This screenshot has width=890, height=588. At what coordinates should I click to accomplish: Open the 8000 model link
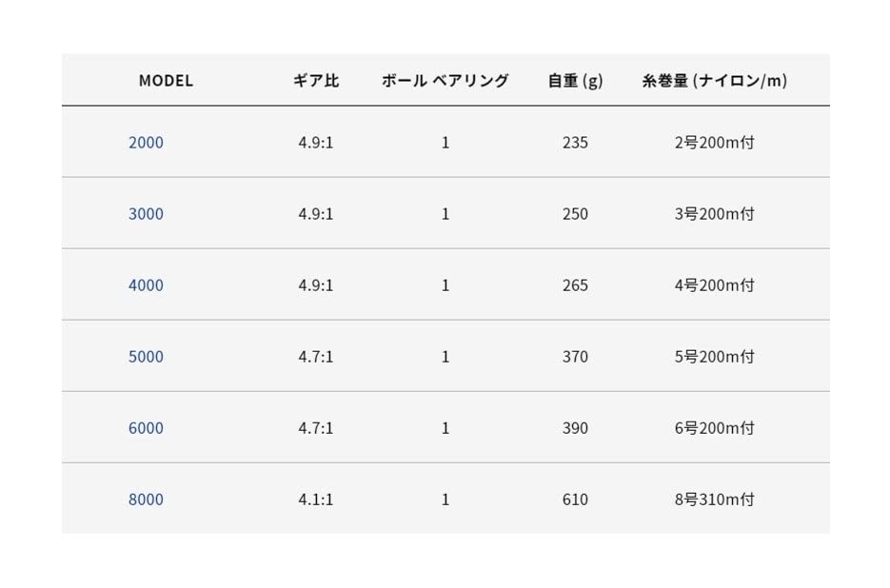tap(146, 500)
